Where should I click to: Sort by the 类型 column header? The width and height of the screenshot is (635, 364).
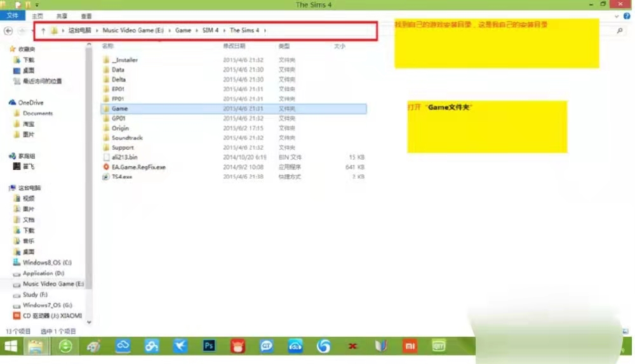284,46
